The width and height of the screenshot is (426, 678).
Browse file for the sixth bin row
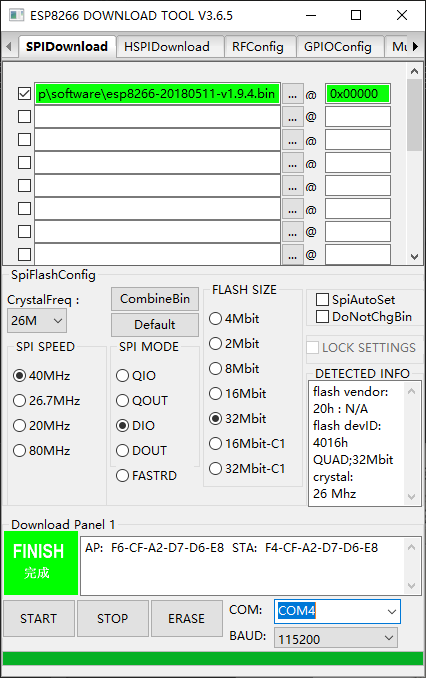[292, 209]
